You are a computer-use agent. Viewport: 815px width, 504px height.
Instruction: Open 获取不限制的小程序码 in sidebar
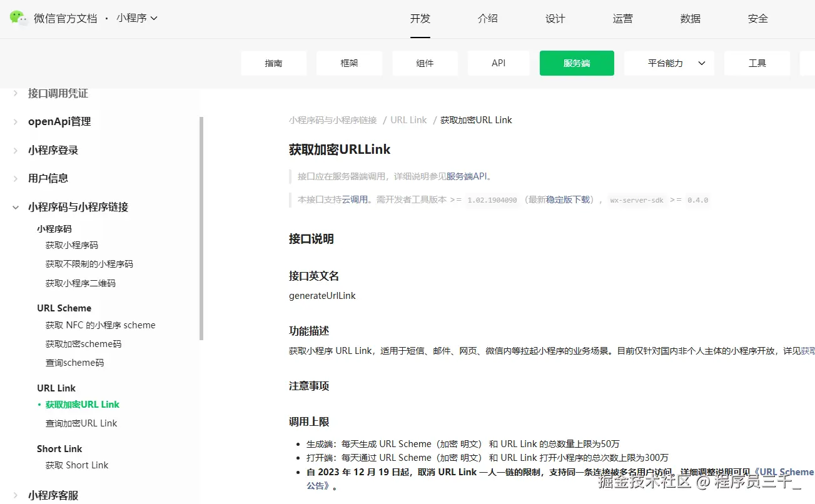coord(89,264)
